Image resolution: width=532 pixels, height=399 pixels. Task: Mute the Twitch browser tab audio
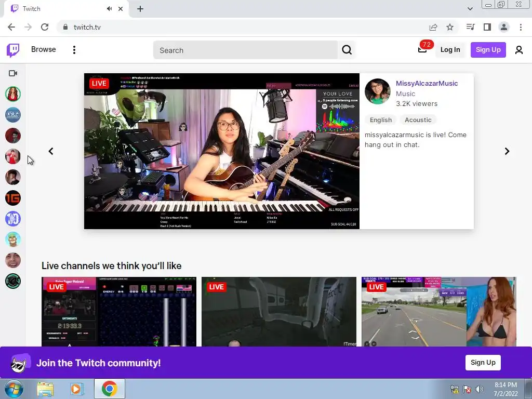coord(109,9)
